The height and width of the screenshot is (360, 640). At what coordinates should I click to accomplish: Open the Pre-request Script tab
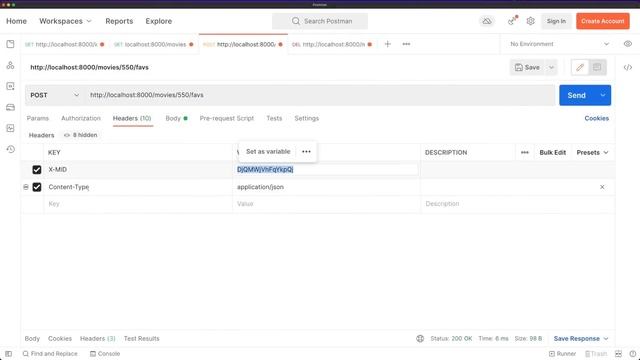[x=227, y=118]
